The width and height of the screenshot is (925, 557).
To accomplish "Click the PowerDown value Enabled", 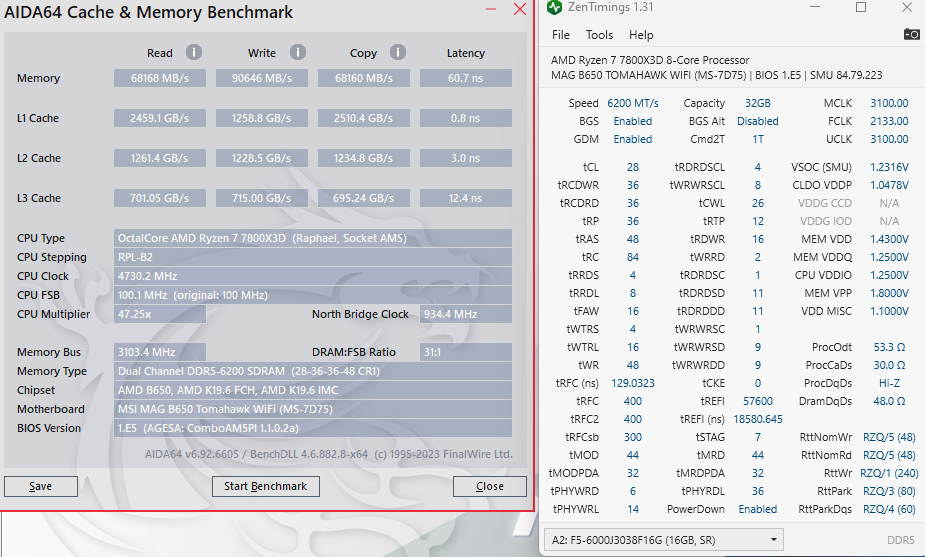I will pos(758,509).
